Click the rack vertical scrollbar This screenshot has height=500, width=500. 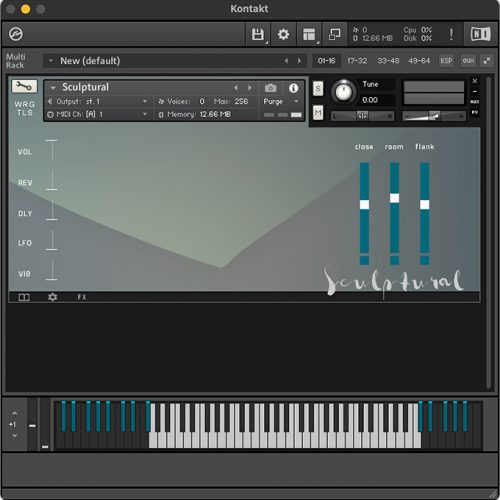[x=489, y=233]
